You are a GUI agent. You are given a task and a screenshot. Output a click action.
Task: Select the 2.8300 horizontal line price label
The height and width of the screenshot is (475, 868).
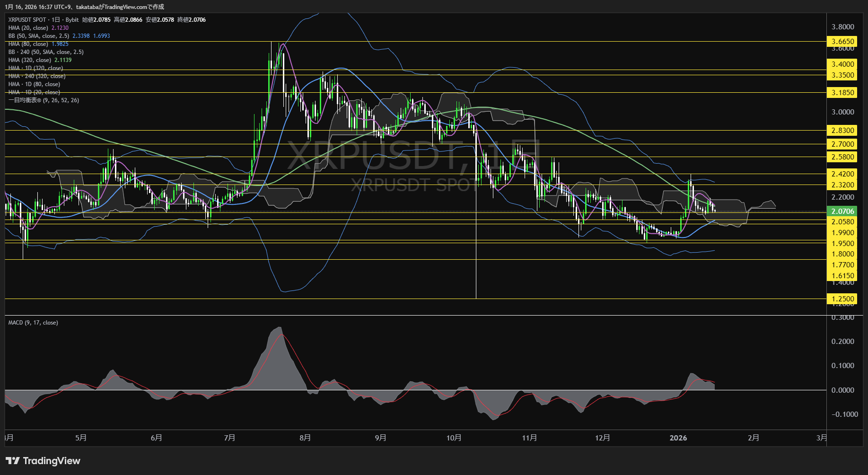click(x=843, y=131)
